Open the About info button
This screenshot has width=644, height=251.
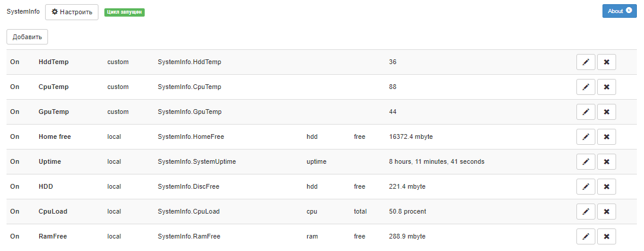point(619,11)
